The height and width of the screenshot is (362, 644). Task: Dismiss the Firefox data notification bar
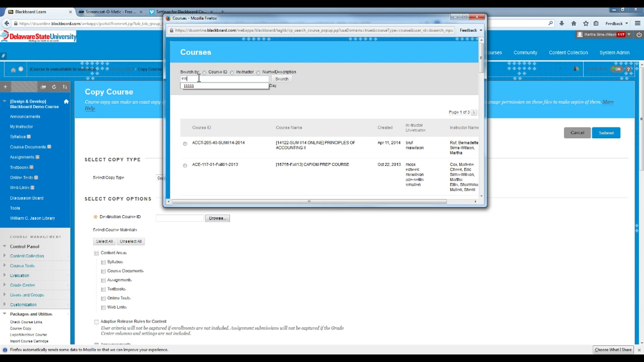[639, 350]
